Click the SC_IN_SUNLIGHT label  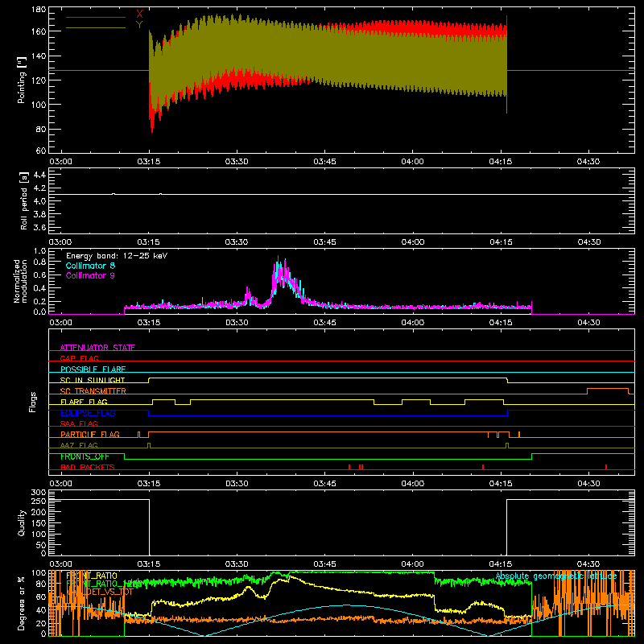(93, 380)
